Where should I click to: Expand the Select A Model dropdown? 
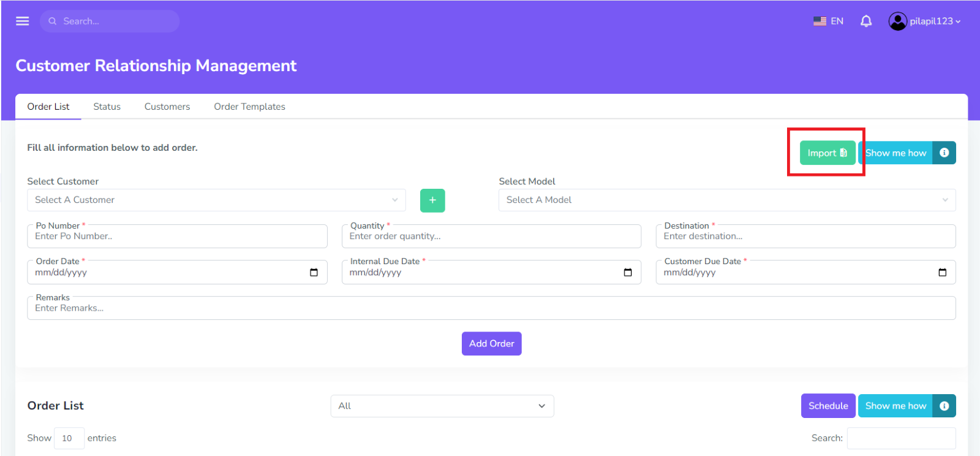point(726,200)
